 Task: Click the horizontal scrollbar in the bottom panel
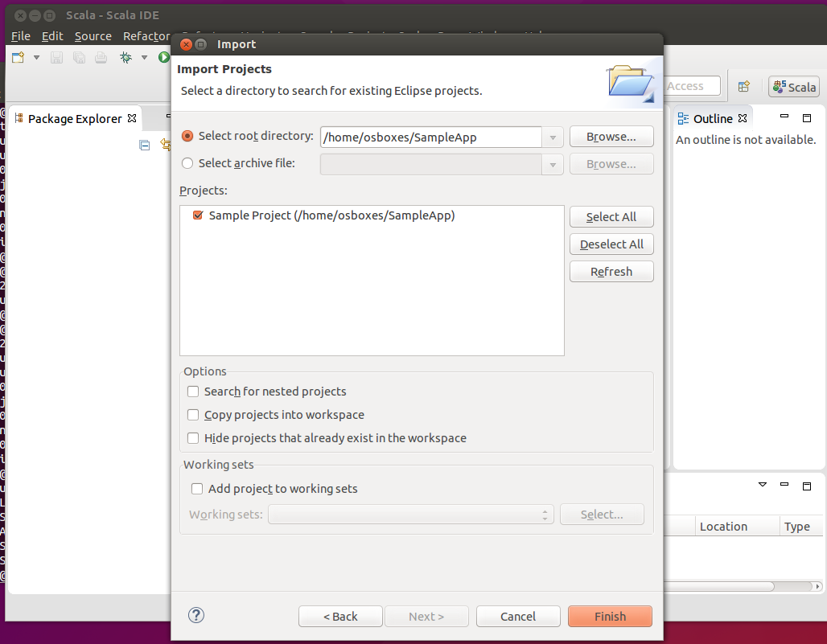[718, 586]
